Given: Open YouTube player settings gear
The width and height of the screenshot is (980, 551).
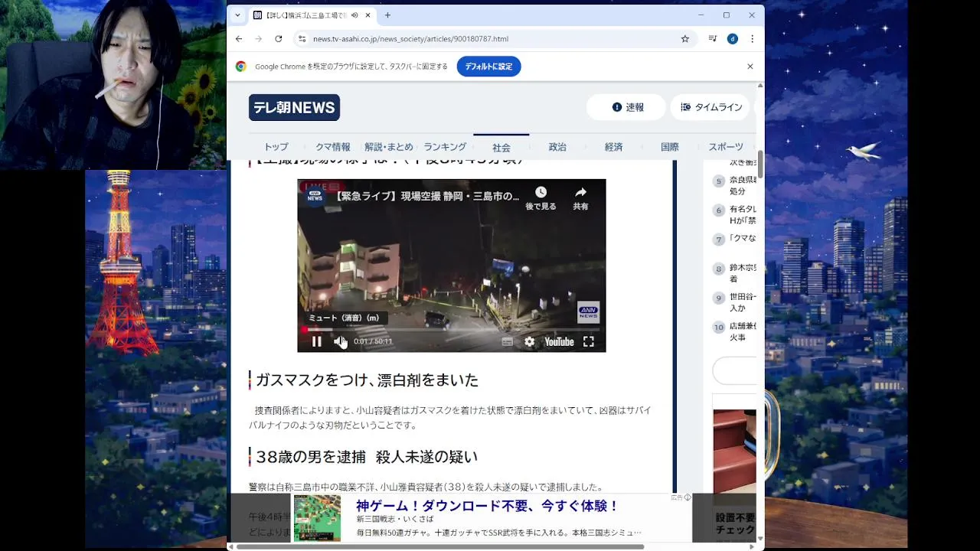Looking at the screenshot, I should coord(530,342).
